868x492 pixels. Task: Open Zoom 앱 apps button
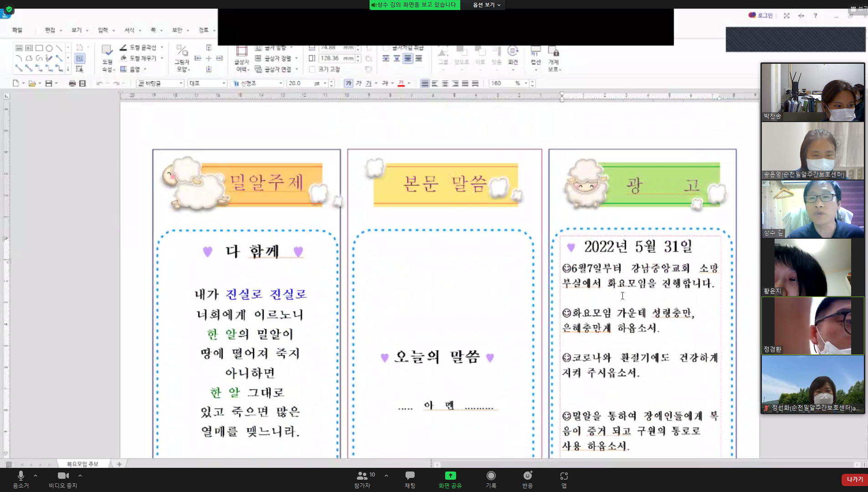(x=564, y=480)
